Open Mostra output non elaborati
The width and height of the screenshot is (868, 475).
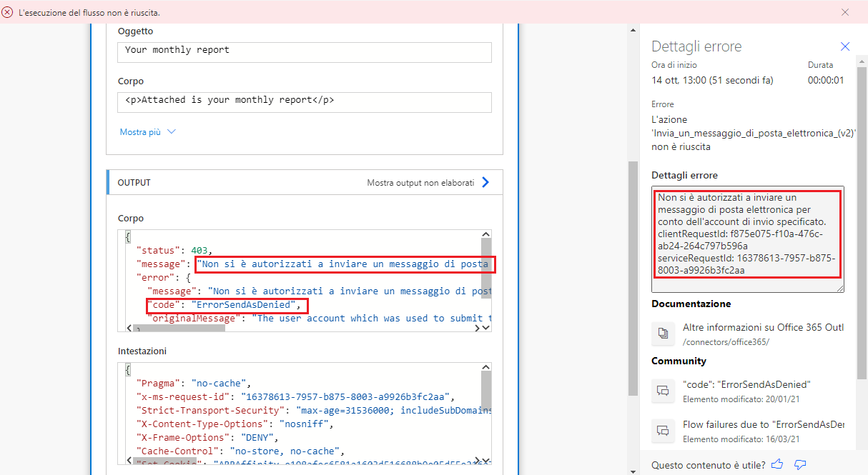coord(428,182)
